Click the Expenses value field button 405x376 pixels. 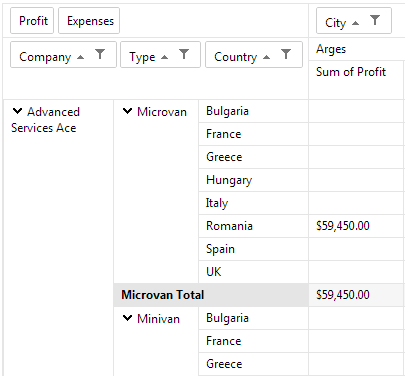(89, 21)
